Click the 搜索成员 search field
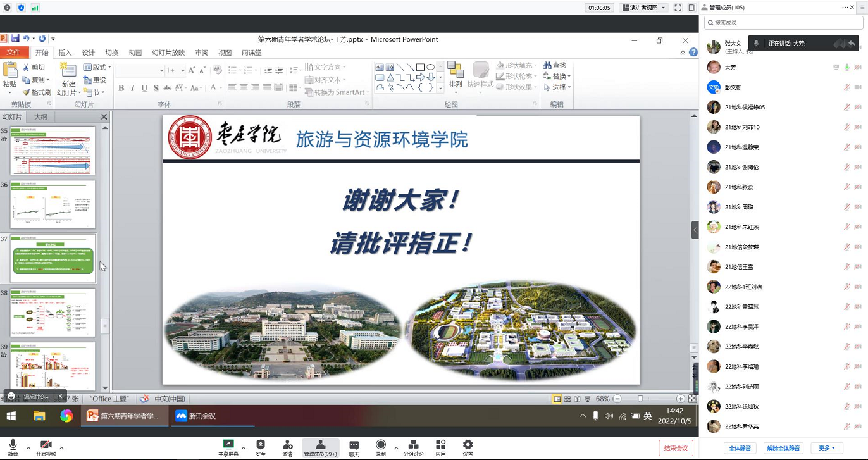 (783, 22)
